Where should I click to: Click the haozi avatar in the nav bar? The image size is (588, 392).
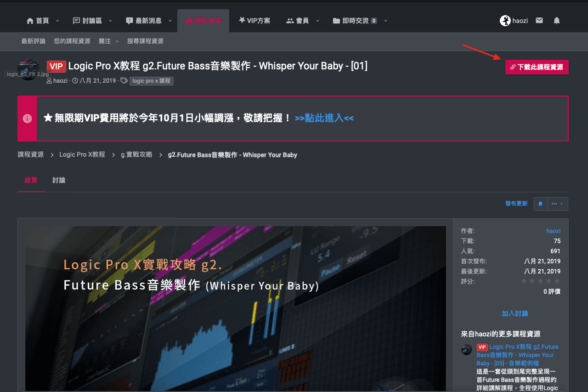point(505,21)
